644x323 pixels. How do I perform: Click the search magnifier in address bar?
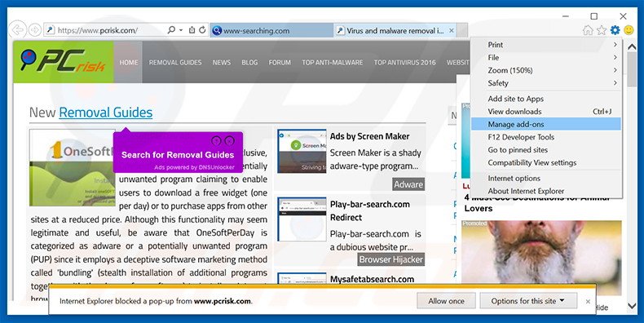pos(171,30)
